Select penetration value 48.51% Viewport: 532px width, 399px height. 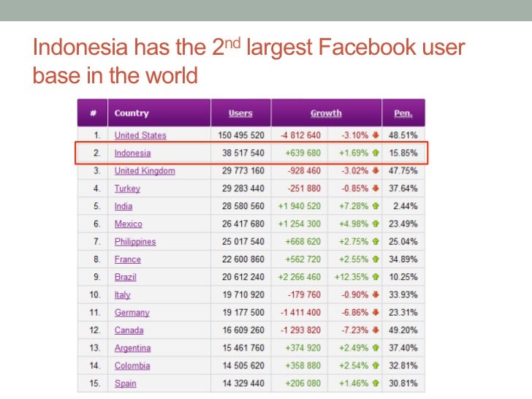[x=403, y=135]
